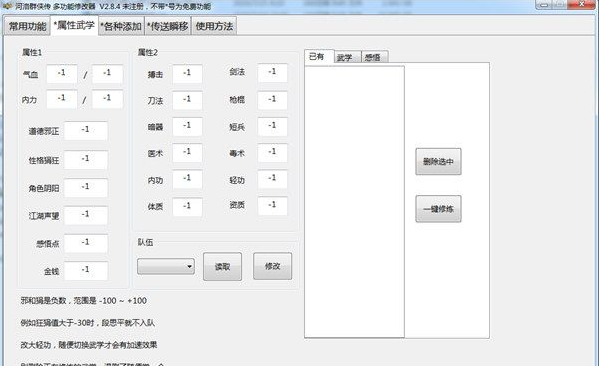Click the 修改 button
The height and width of the screenshot is (366, 599).
272,266
